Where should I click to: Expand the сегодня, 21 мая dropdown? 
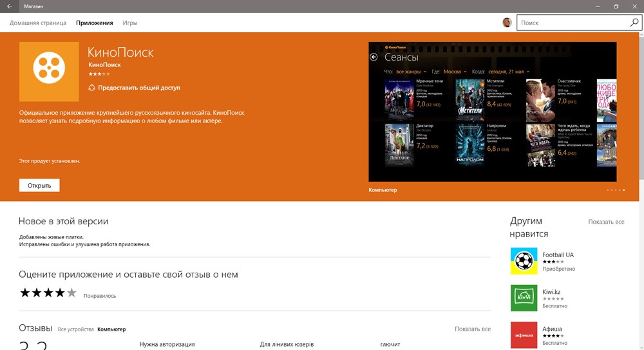[509, 72]
